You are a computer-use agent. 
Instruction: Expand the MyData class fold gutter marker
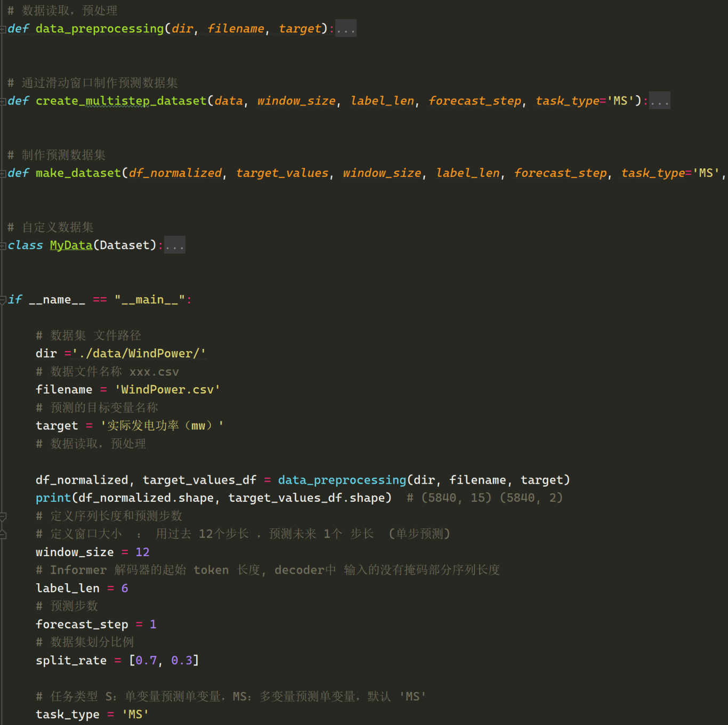click(3, 246)
